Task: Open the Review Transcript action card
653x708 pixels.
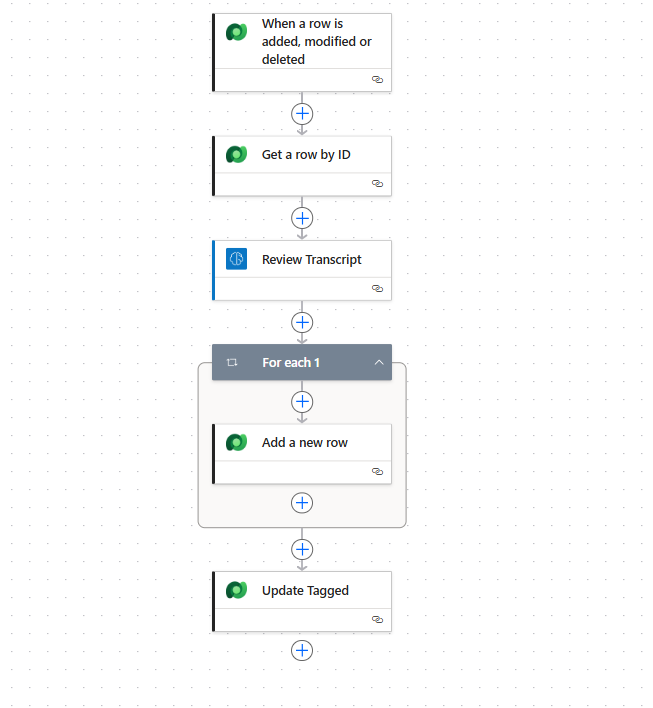Action: [x=311, y=260]
